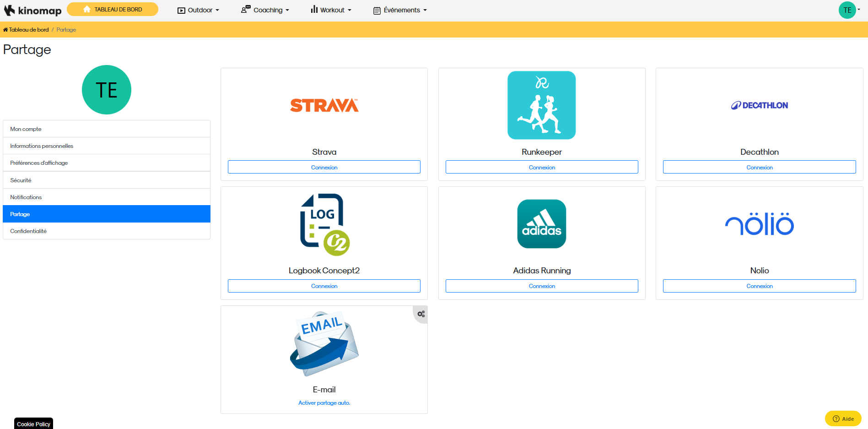Click the Runkeeper app icon
The image size is (868, 429).
click(542, 105)
